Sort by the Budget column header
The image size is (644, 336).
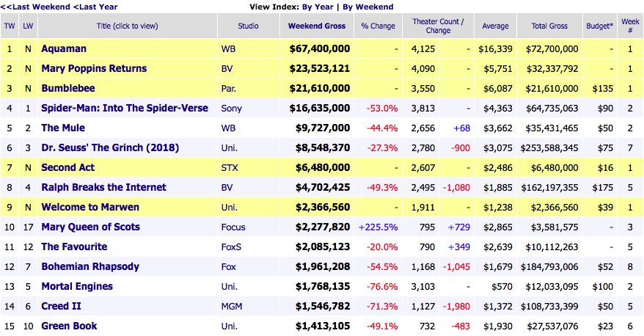click(600, 26)
